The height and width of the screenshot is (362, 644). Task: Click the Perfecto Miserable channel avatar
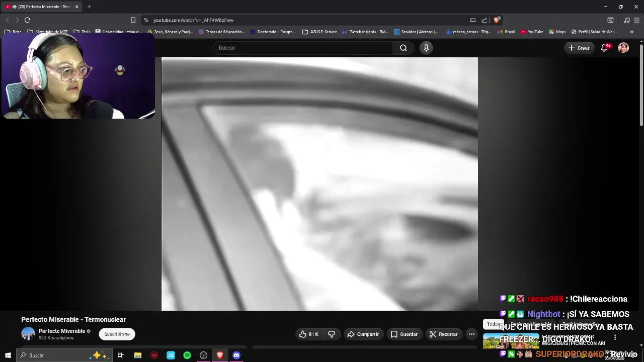[x=28, y=334]
